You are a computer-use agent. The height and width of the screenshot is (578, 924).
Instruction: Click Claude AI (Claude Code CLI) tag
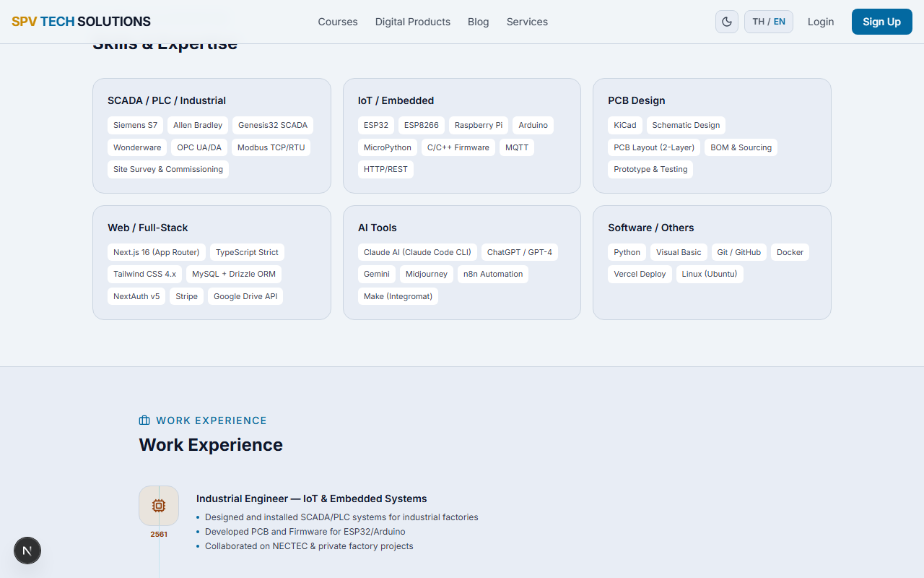417,252
